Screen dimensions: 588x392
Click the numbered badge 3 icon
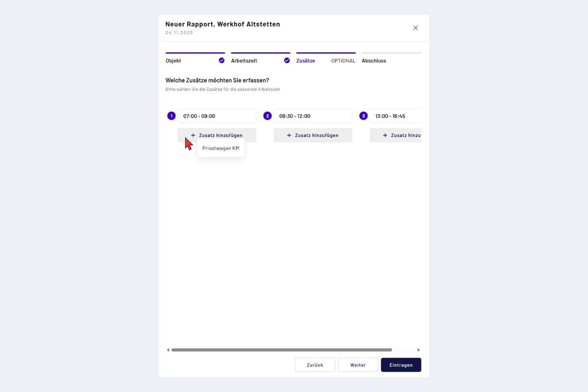click(363, 116)
